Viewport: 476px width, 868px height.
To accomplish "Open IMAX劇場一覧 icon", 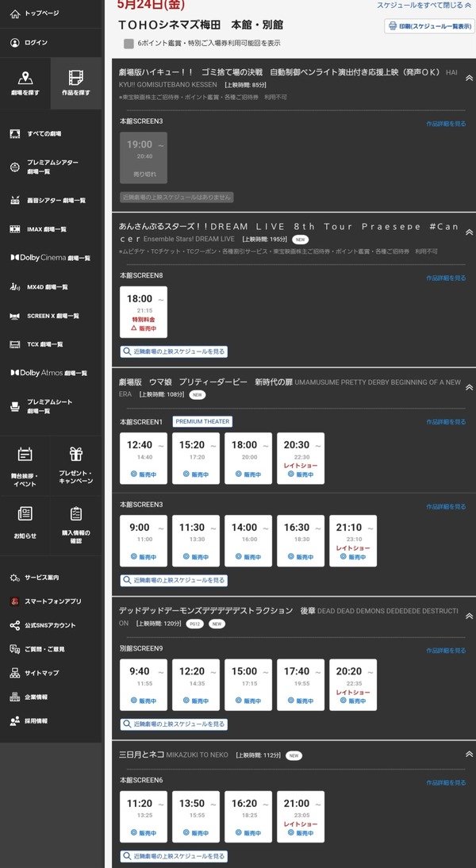I will pos(15,229).
